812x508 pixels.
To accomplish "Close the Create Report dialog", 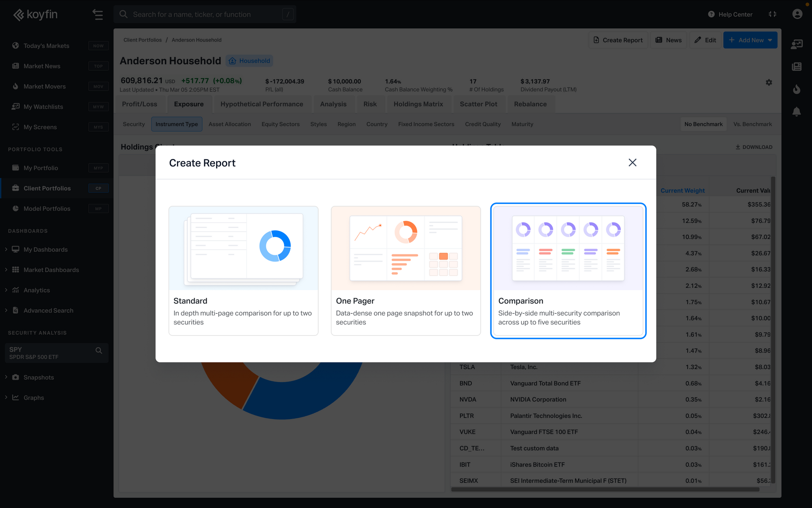I will pyautogui.click(x=632, y=163).
